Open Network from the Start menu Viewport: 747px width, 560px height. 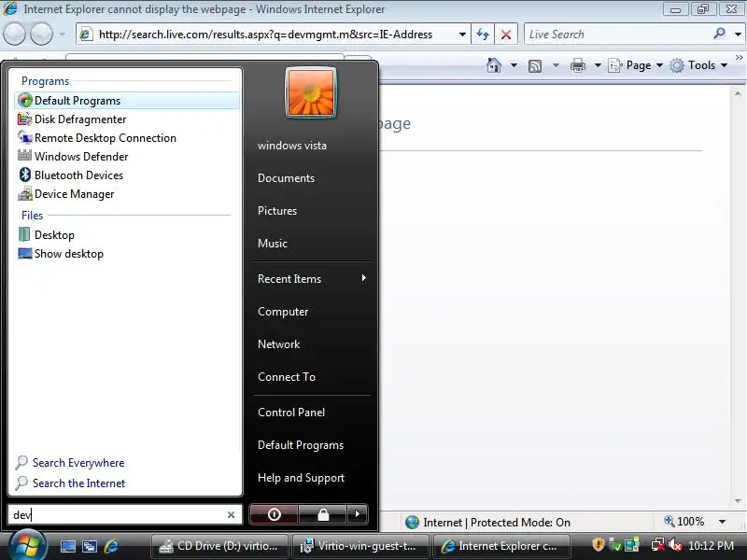[278, 343]
